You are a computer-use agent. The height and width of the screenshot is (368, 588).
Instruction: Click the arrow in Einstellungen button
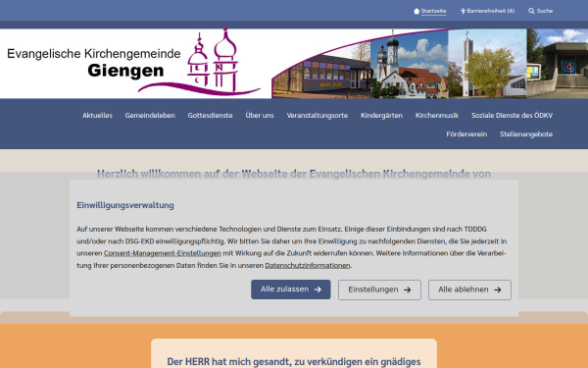pos(408,289)
